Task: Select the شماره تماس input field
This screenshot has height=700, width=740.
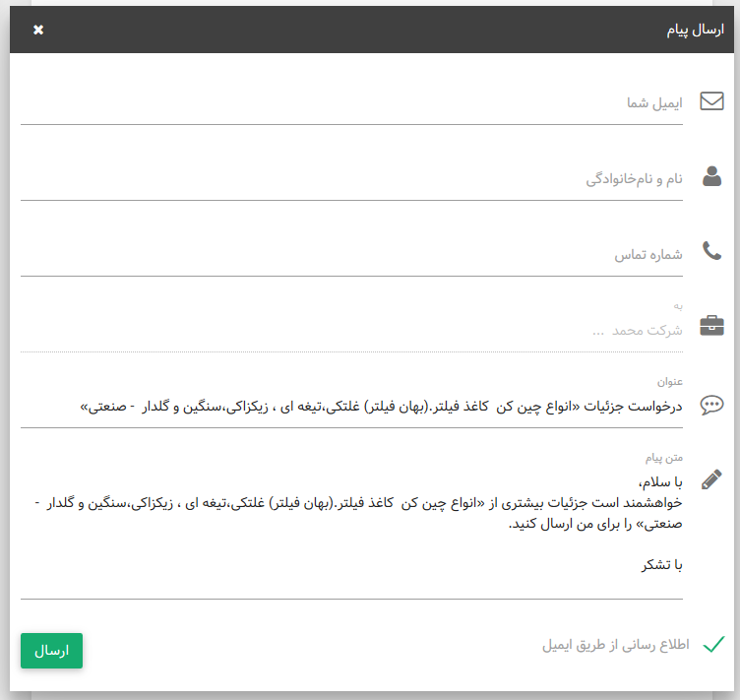Action: (x=351, y=255)
